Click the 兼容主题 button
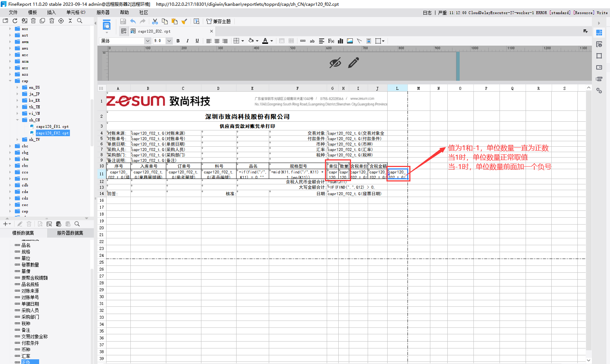This screenshot has height=364, width=610. tap(218, 21)
